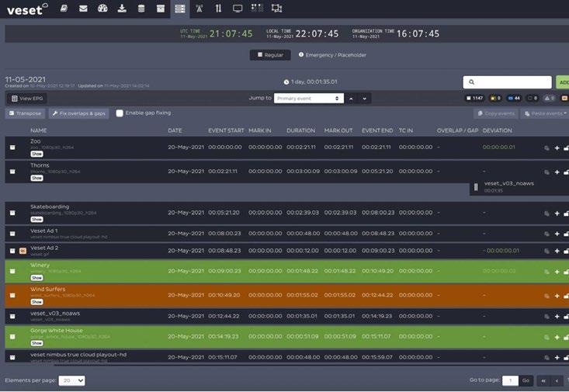This screenshot has height=392, width=569.
Task: Click the warning triangle badge
Action: [x=549, y=98]
